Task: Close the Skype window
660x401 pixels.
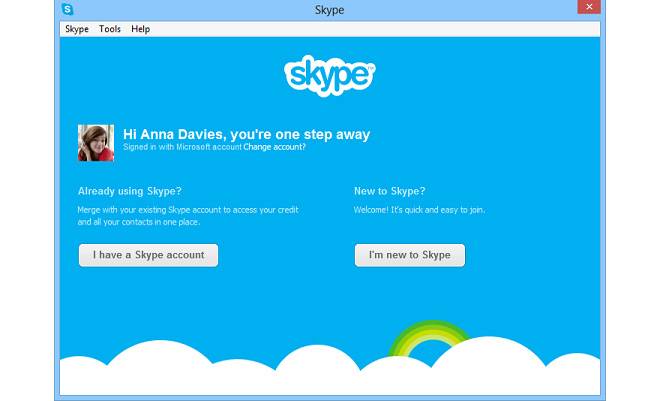Action: click(x=589, y=7)
